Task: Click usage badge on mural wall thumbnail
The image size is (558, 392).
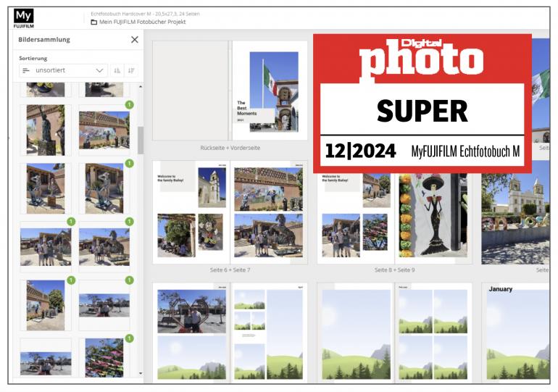Action: pyautogui.click(x=129, y=104)
